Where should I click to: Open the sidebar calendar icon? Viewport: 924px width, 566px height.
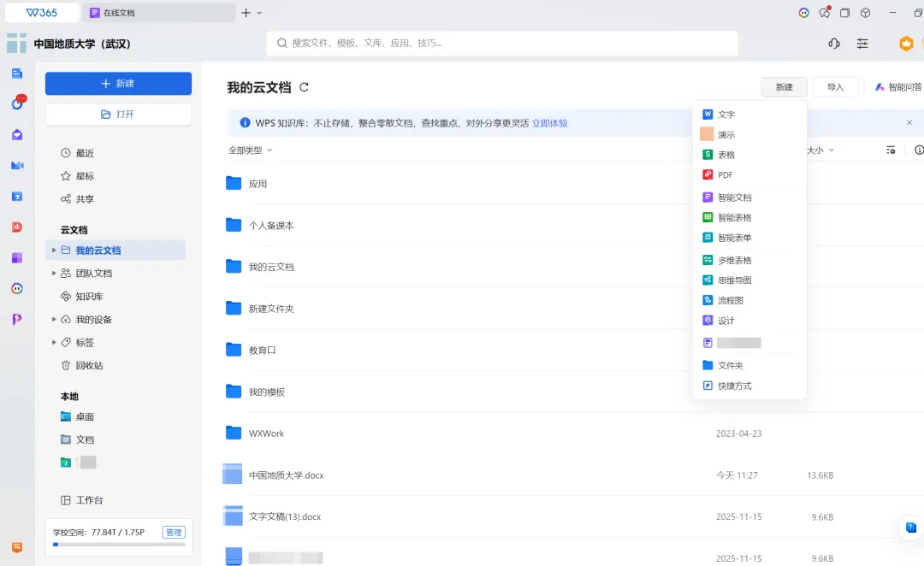pos(17,196)
